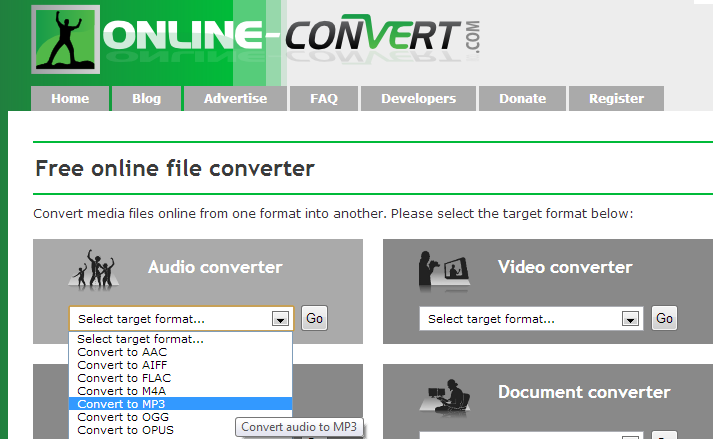Viewport: 713px width, 439px height.
Task: Open the Developers tab
Action: point(418,98)
